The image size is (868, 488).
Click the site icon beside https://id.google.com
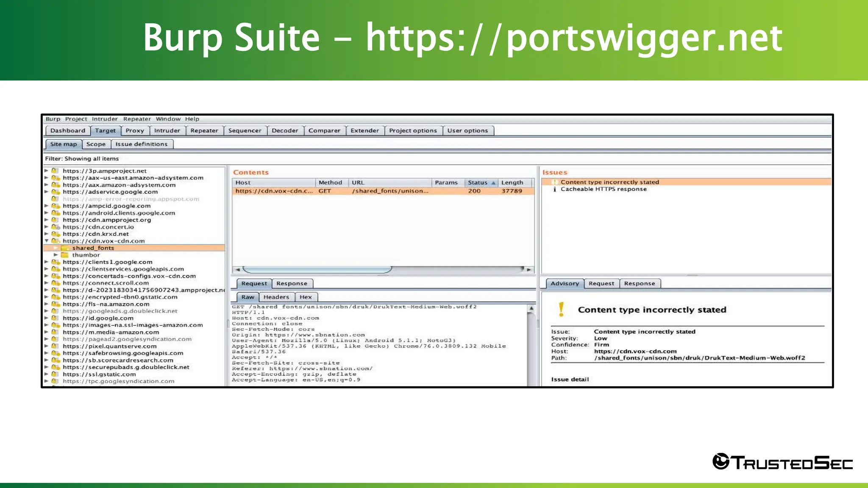point(55,318)
